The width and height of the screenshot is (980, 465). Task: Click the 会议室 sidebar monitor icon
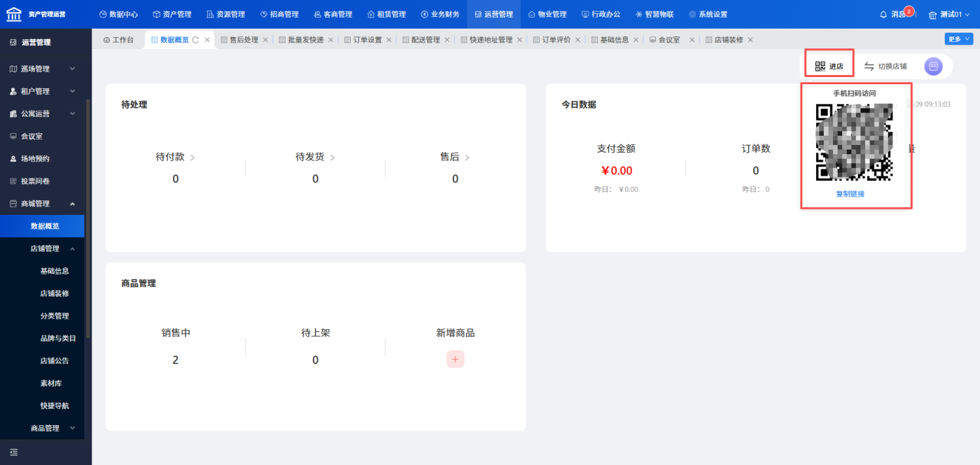click(x=14, y=136)
